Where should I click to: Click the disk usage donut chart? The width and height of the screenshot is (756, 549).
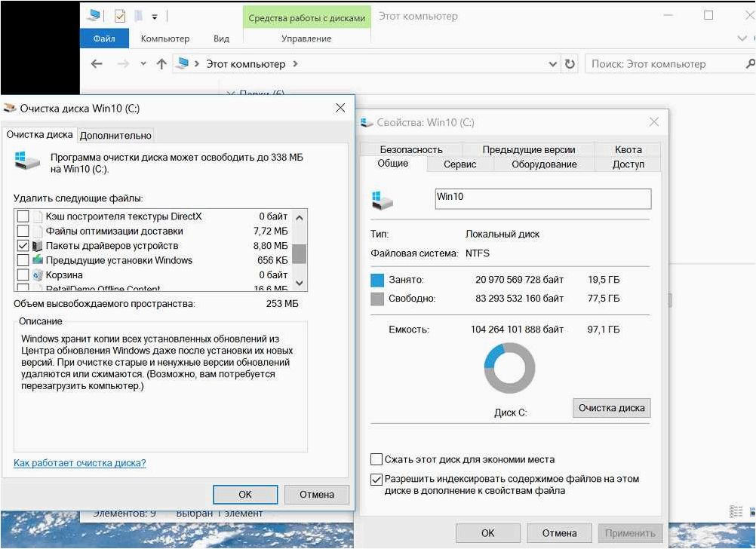509,368
